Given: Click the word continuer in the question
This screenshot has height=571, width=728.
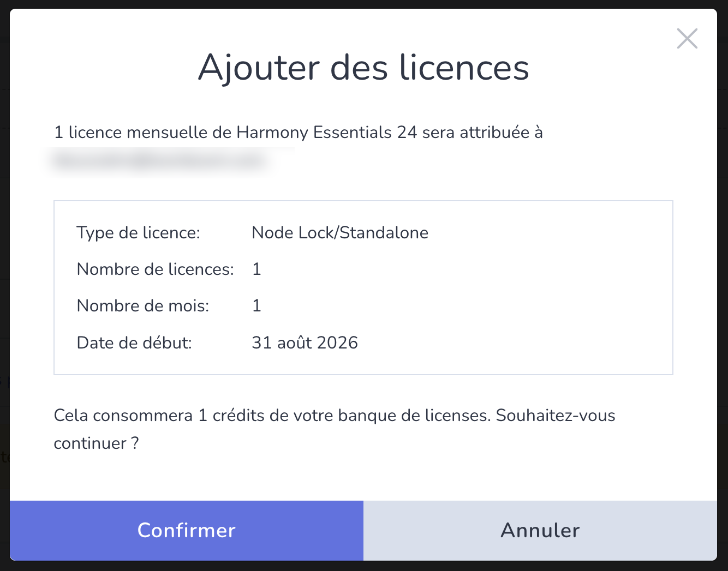Looking at the screenshot, I should pyautogui.click(x=90, y=443).
